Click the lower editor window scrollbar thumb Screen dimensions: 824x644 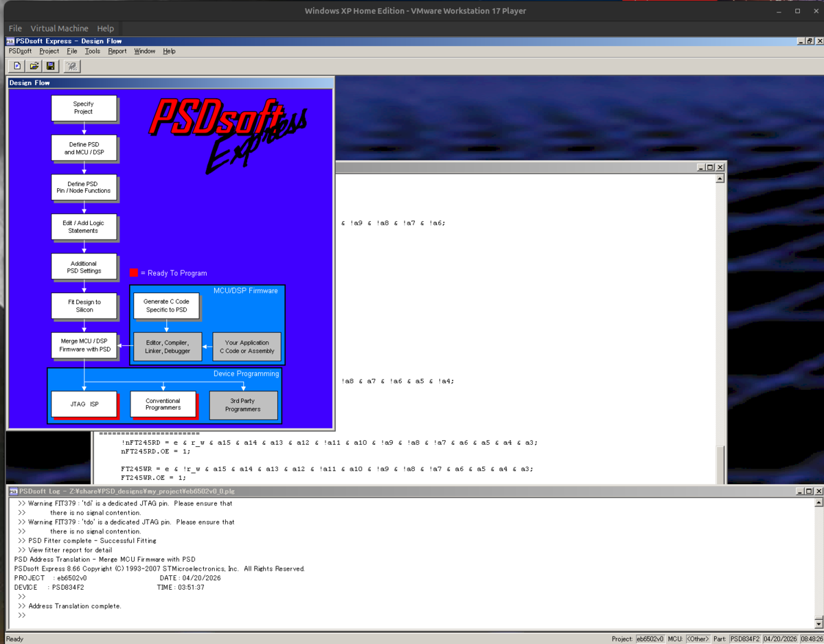[720, 465]
